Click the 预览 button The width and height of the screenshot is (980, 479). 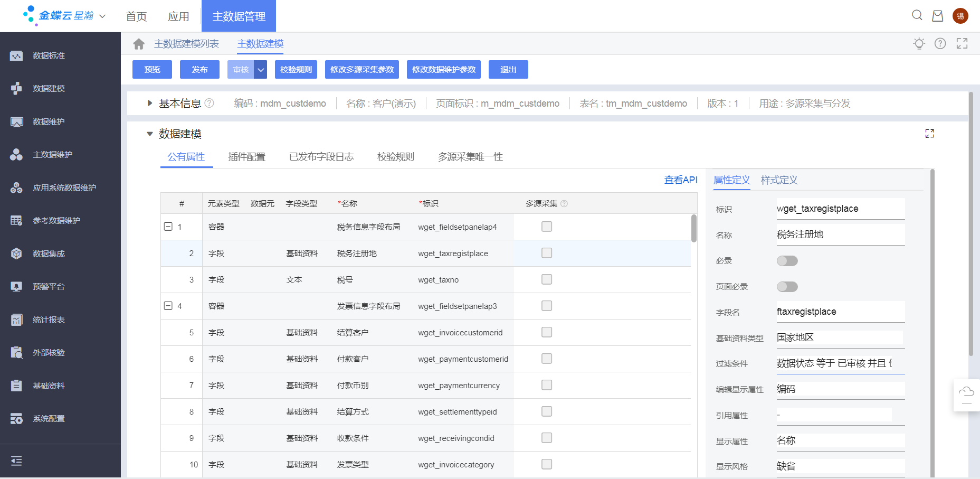point(152,70)
